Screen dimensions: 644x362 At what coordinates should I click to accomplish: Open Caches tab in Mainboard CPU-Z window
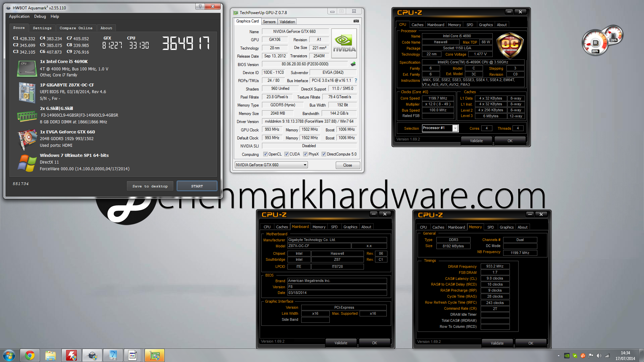282,227
